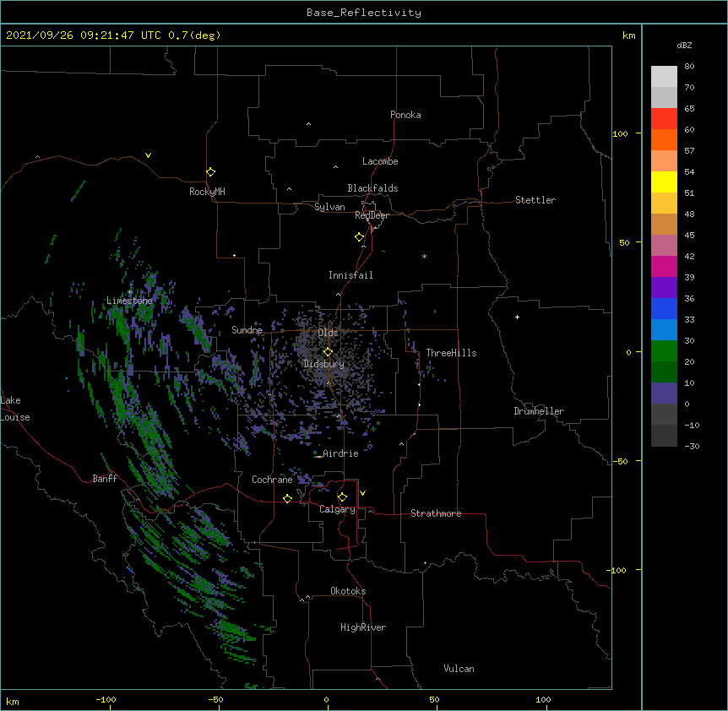This screenshot has height=711, width=728.
Task: Click the RedDeer city label
Action: point(372,215)
